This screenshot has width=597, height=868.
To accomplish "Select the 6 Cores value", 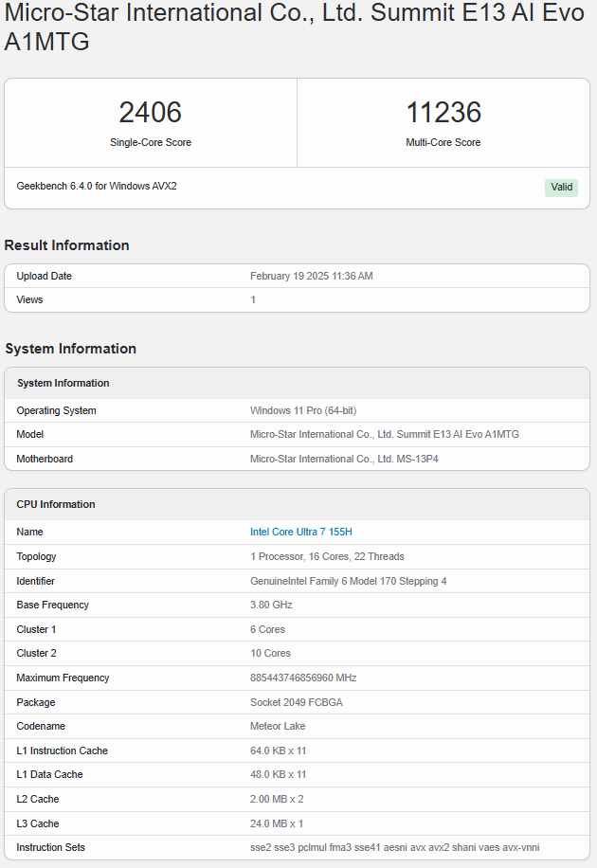I will click(267, 629).
